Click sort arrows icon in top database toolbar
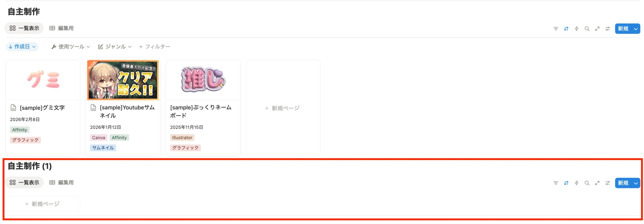The height and width of the screenshot is (224, 644). point(566,29)
